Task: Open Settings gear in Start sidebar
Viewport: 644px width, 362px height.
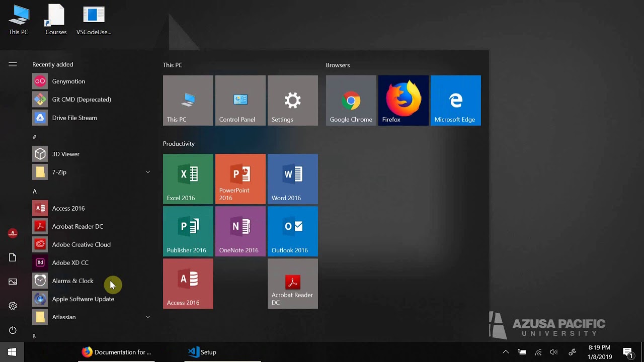Action: point(13,306)
